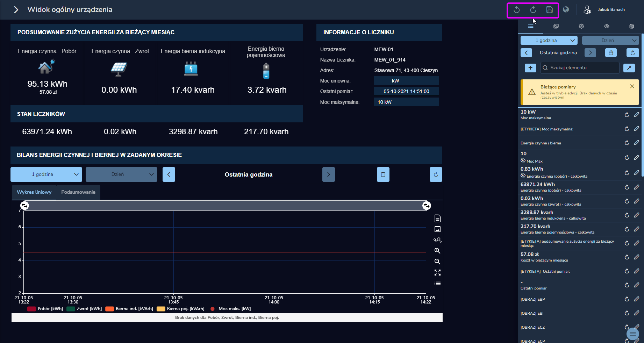644x343 pixels.
Task: Undo the last change in the top bar
Action: click(516, 10)
